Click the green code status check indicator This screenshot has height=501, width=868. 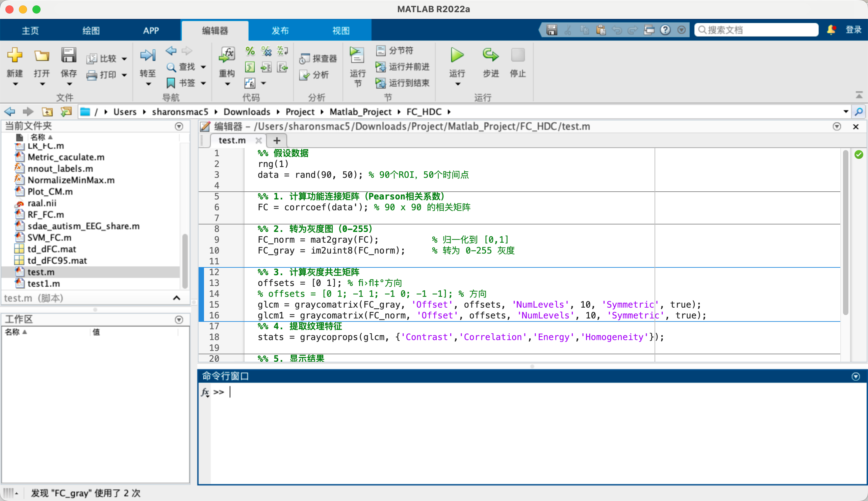859,154
